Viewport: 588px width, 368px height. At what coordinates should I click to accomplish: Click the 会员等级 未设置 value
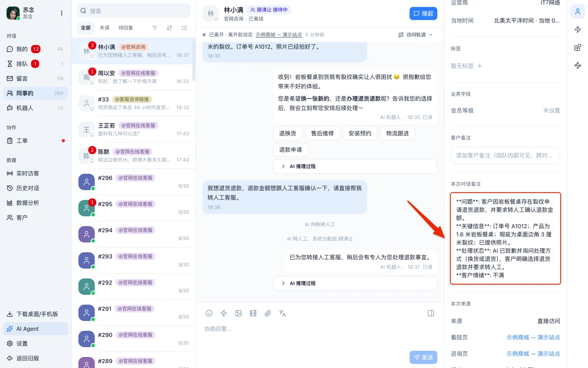[551, 110]
